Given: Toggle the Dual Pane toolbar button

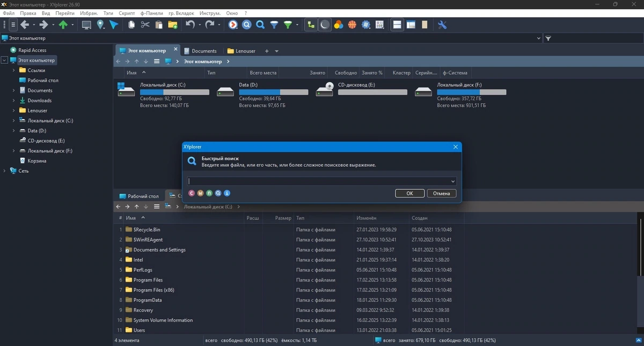Looking at the screenshot, I should tap(397, 25).
